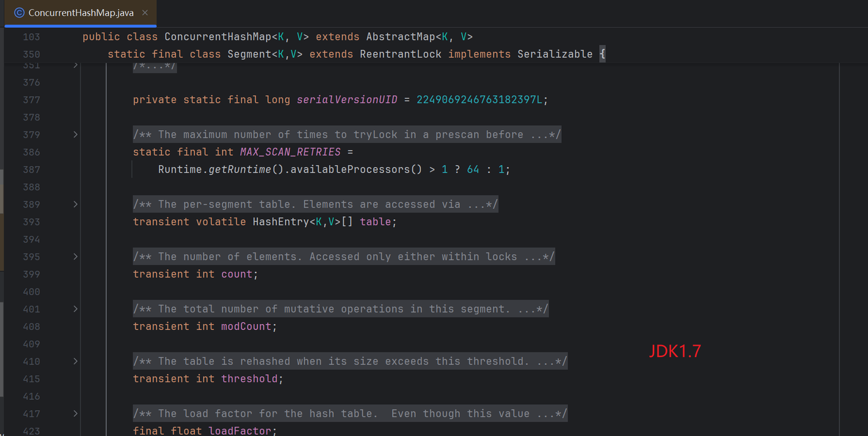Click ReentrantLock in sticky Segment header
The image size is (868, 436).
pos(401,54)
